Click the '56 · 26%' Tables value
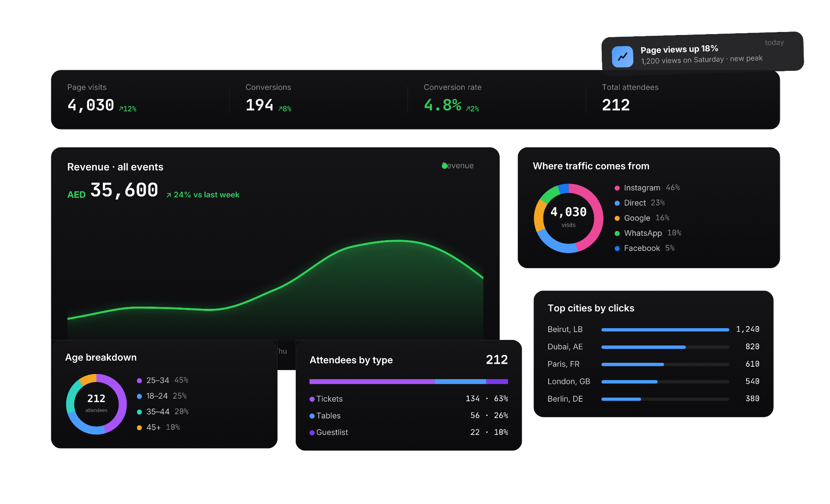This screenshot has width=830, height=504. (489, 415)
